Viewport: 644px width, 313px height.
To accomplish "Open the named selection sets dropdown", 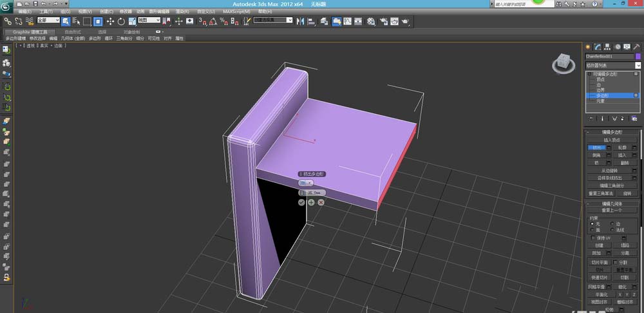I will click(x=273, y=20).
